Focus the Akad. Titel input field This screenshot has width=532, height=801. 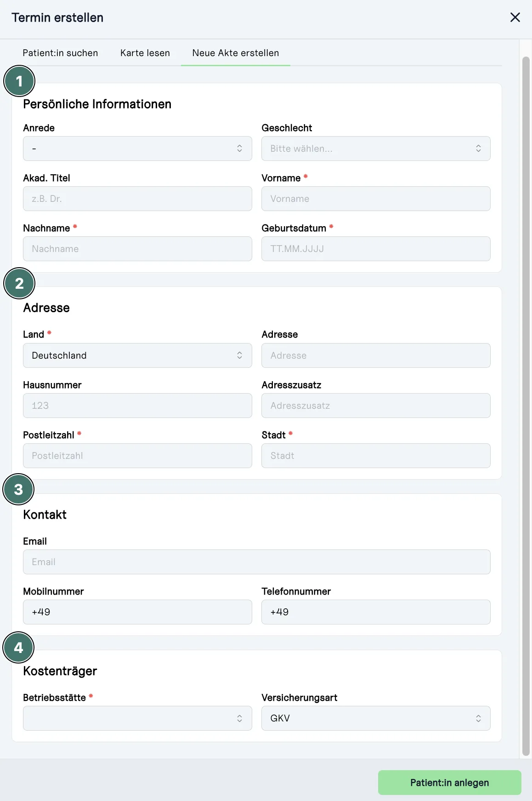click(x=137, y=199)
